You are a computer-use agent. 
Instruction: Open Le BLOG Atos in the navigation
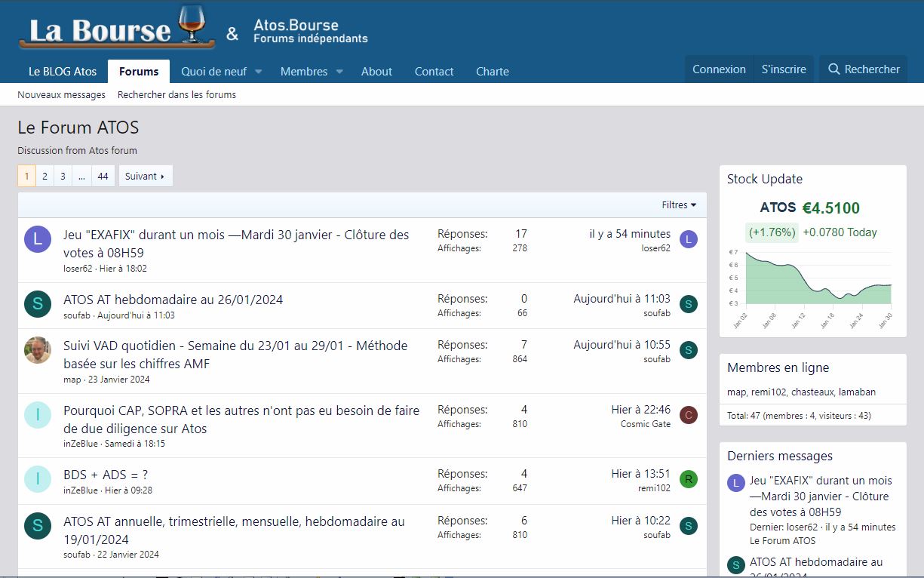(63, 72)
